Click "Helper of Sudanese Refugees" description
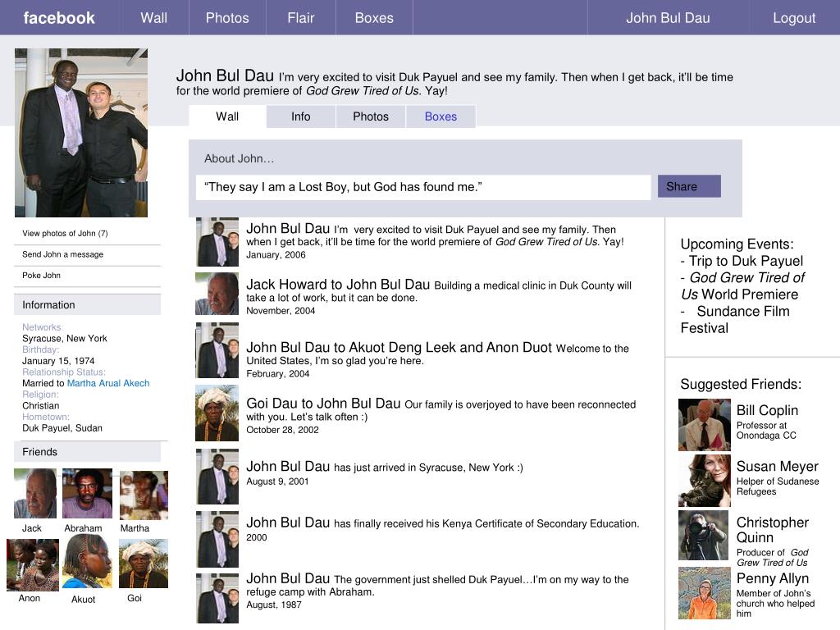This screenshot has height=630, width=840. click(x=778, y=486)
